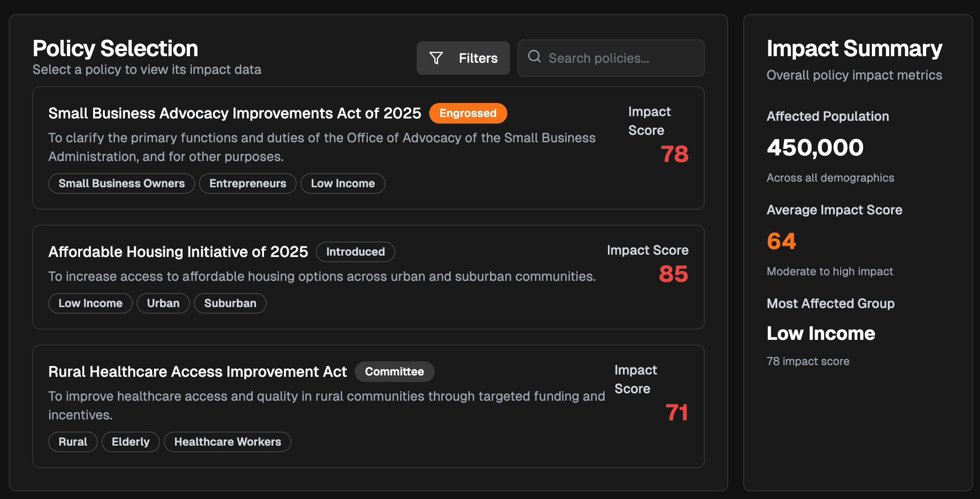Click the 450,000 affected population figure
Screen dimensions: 980x499
815,148
